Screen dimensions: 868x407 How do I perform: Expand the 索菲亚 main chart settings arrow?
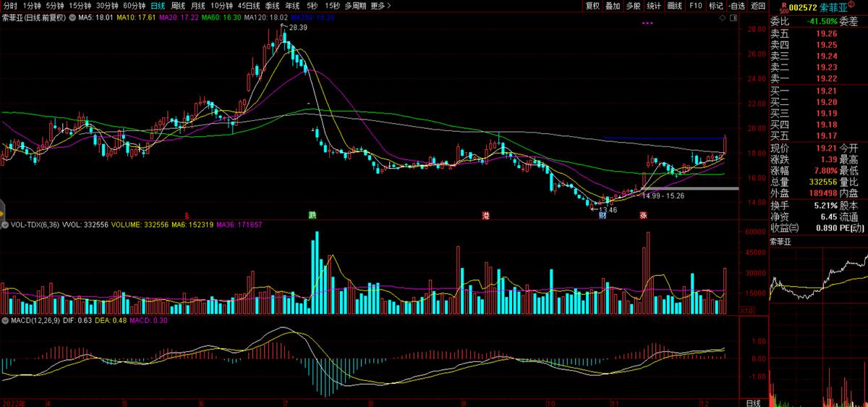pos(72,17)
